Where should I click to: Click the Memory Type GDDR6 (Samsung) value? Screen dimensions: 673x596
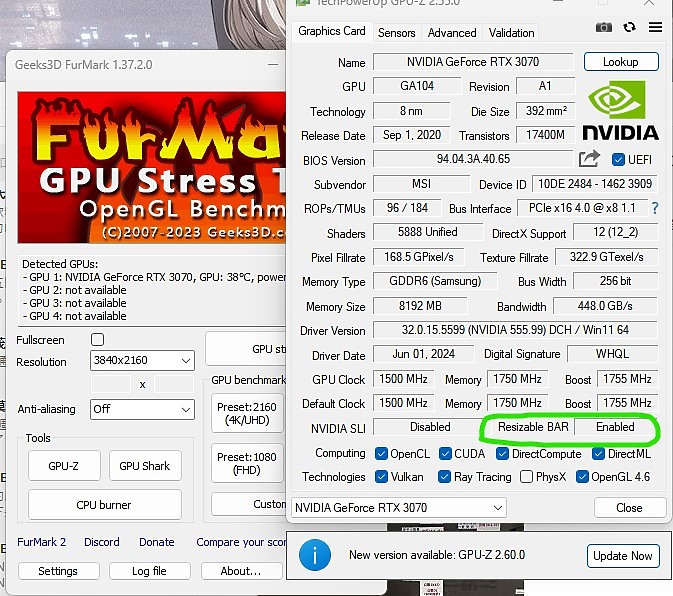click(435, 281)
